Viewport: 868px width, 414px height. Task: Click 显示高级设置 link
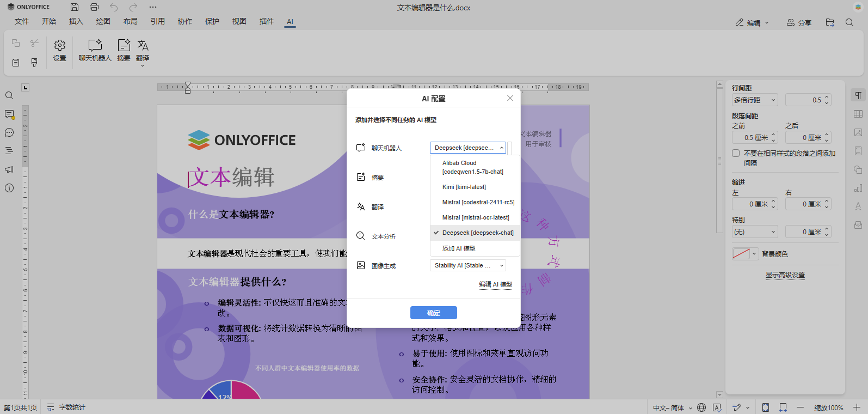pyautogui.click(x=785, y=275)
